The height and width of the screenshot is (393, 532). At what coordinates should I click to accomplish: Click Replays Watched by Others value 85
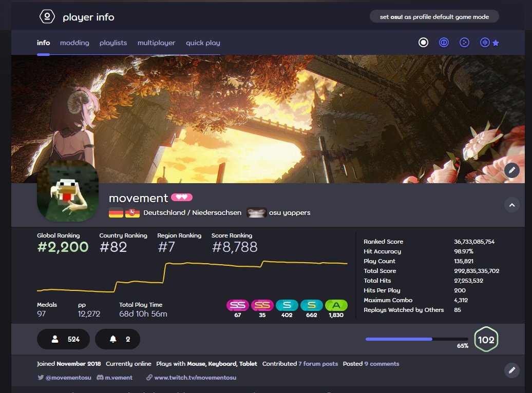point(458,309)
